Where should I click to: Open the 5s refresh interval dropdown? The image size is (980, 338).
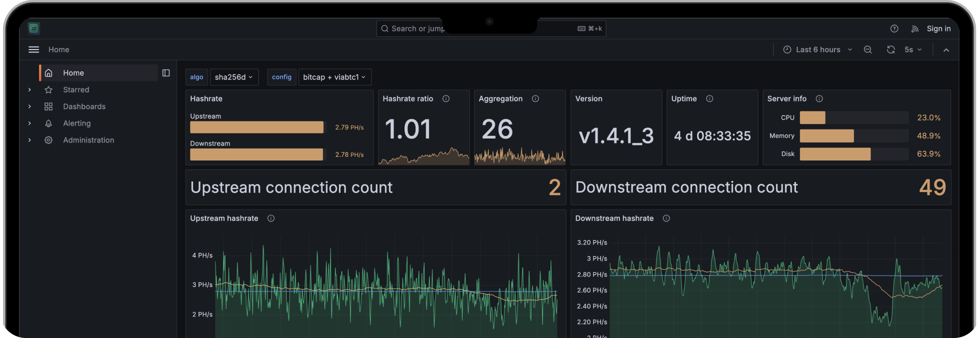(912, 49)
